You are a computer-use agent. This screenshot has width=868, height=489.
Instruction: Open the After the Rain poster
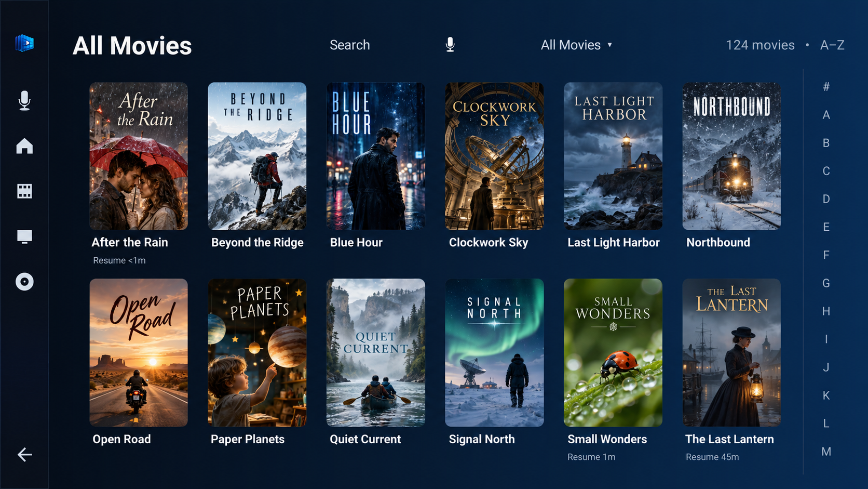pos(139,156)
